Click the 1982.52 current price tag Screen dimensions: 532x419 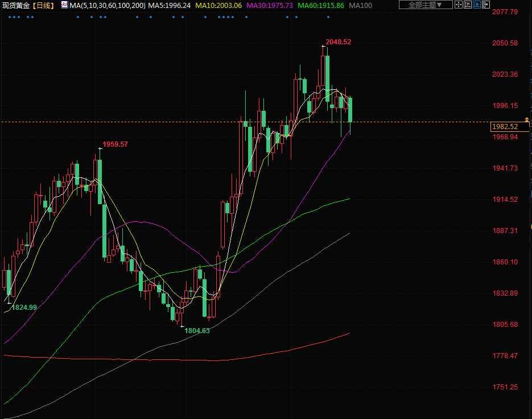(505, 127)
